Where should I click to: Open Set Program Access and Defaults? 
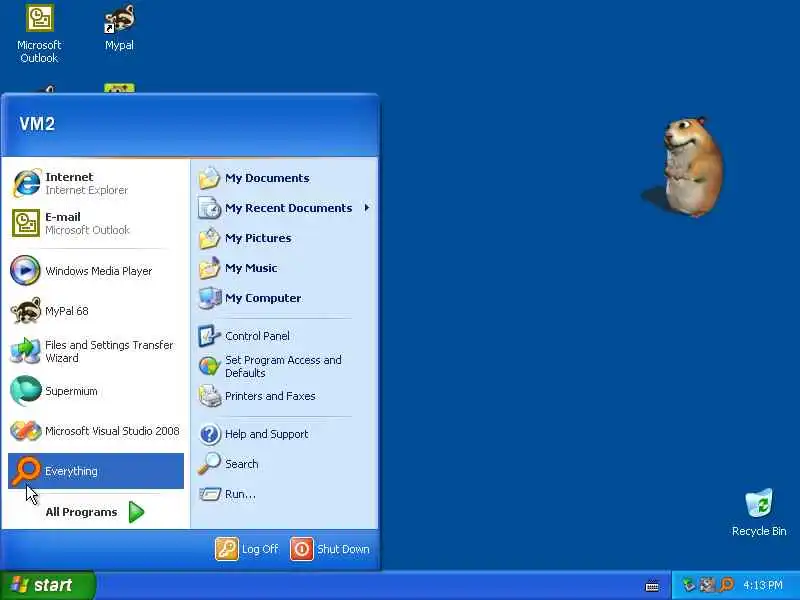pyautogui.click(x=284, y=366)
